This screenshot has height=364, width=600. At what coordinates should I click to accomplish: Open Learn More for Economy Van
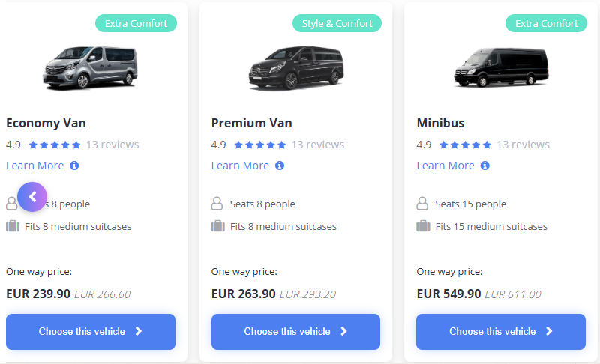tap(34, 166)
